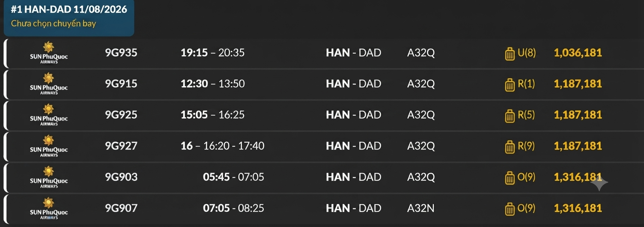Click Sun PhuQuoc Airways logo on 9G935 row
The width and height of the screenshot is (644, 227).
coord(49,53)
